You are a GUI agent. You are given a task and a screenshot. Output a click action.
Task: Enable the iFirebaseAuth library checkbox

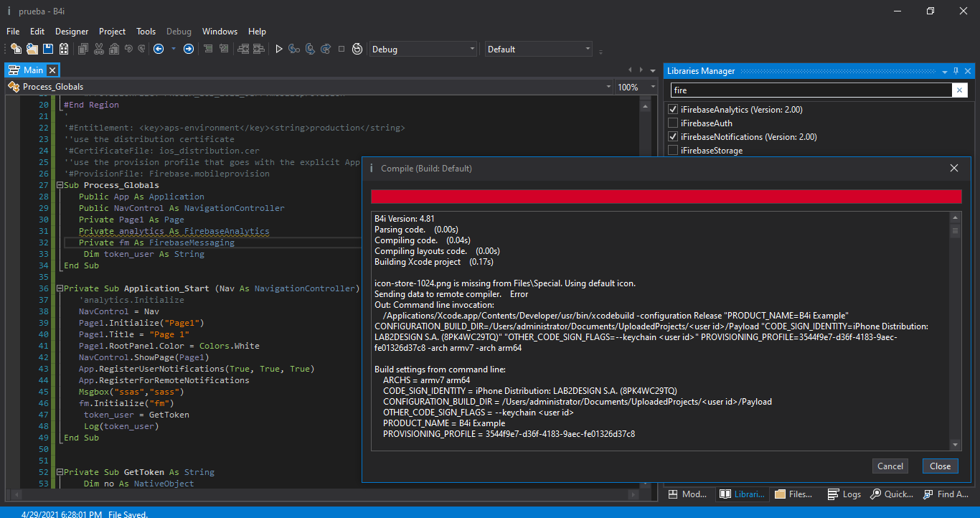tap(673, 123)
